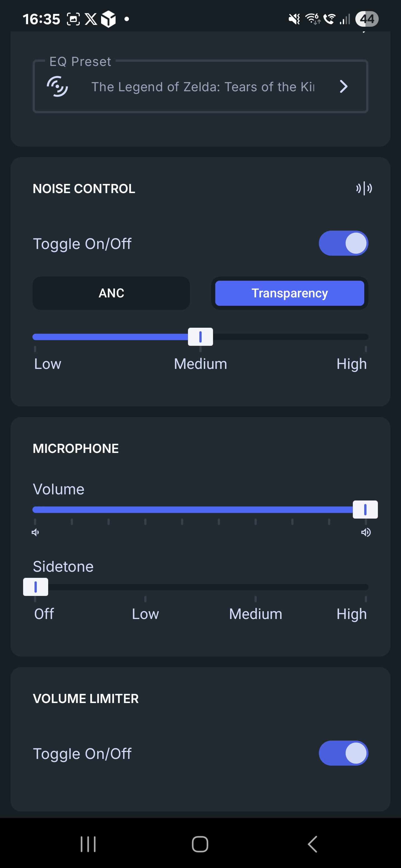Tap the Android home button
401x868 pixels.
pos(200,844)
